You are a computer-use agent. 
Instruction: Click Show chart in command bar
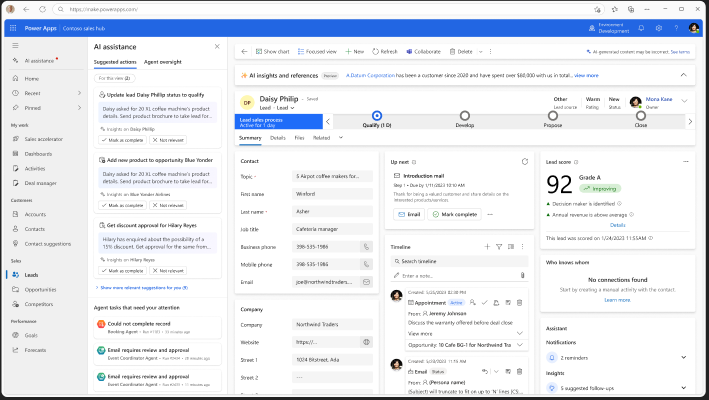(272, 52)
